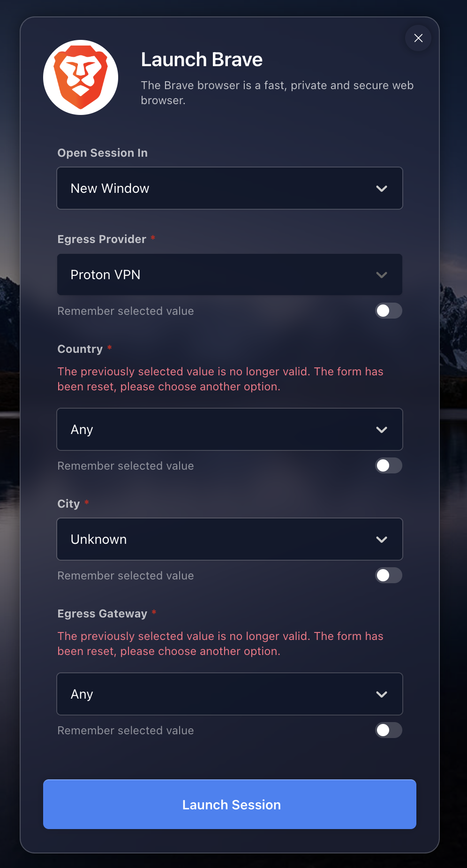Toggle remember value for Egress Gateway
The height and width of the screenshot is (868, 467).
point(388,730)
